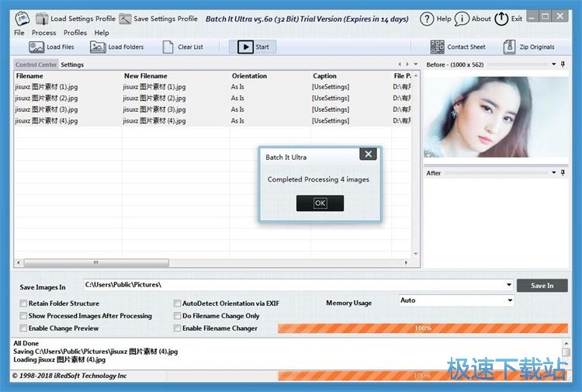Image resolution: width=582 pixels, height=392 pixels.
Task: Click the Load Settings Profile icon
Action: click(42, 19)
